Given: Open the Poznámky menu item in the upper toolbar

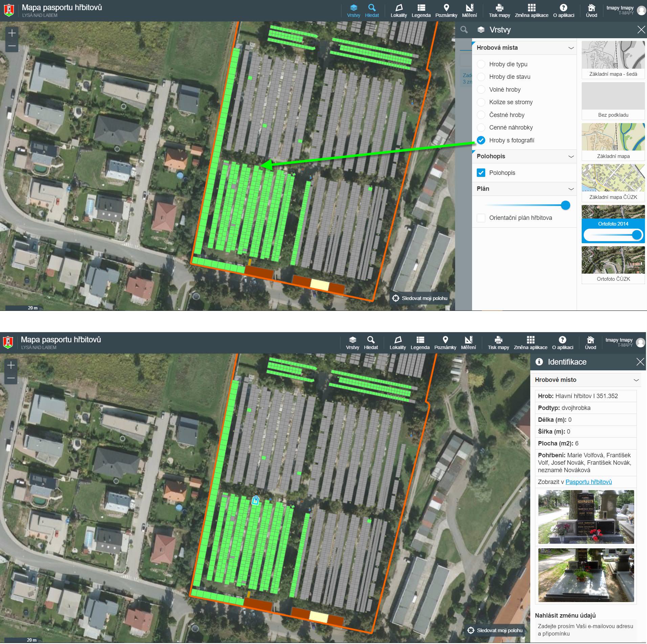Looking at the screenshot, I should [446, 10].
